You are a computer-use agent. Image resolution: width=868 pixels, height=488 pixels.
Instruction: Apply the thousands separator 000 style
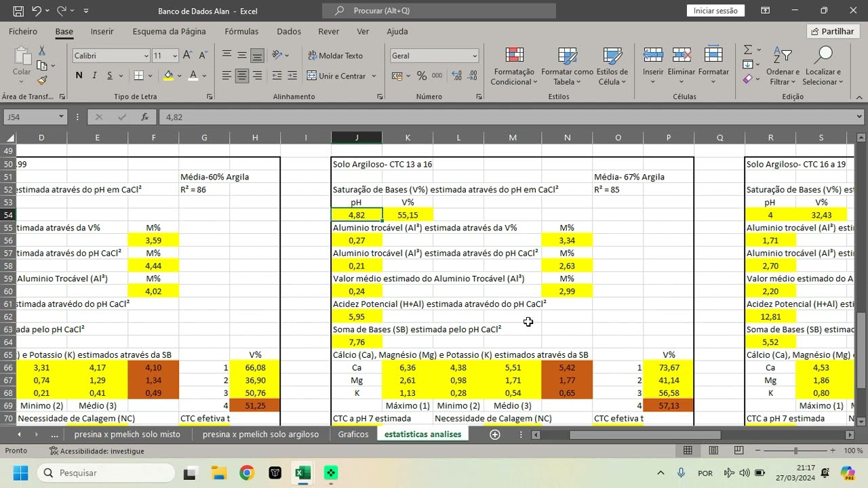point(436,76)
